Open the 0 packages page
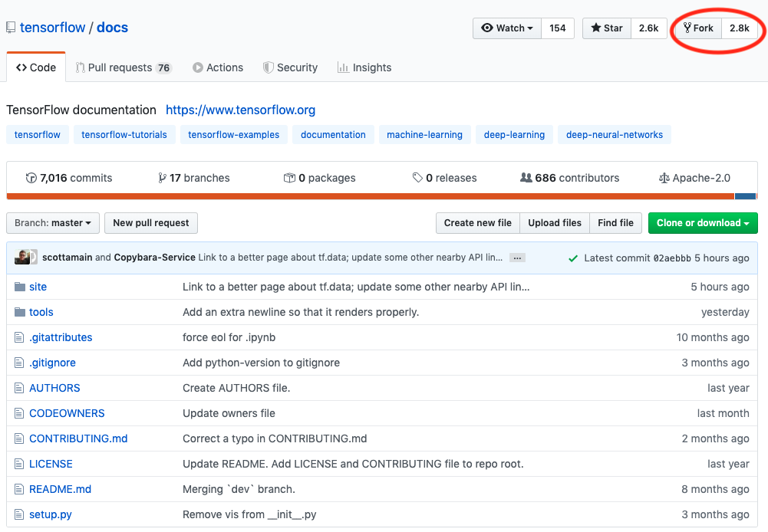This screenshot has width=768, height=532. 319,178
